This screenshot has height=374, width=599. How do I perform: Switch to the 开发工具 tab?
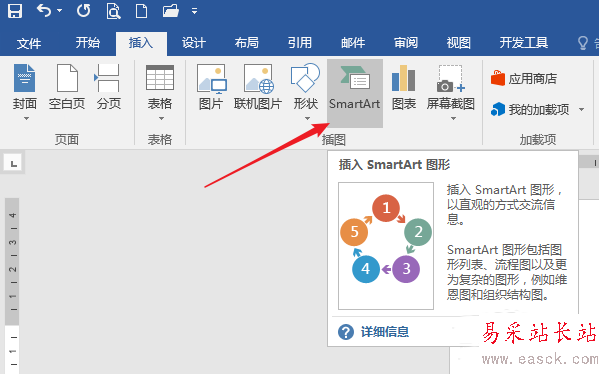pyautogui.click(x=524, y=43)
